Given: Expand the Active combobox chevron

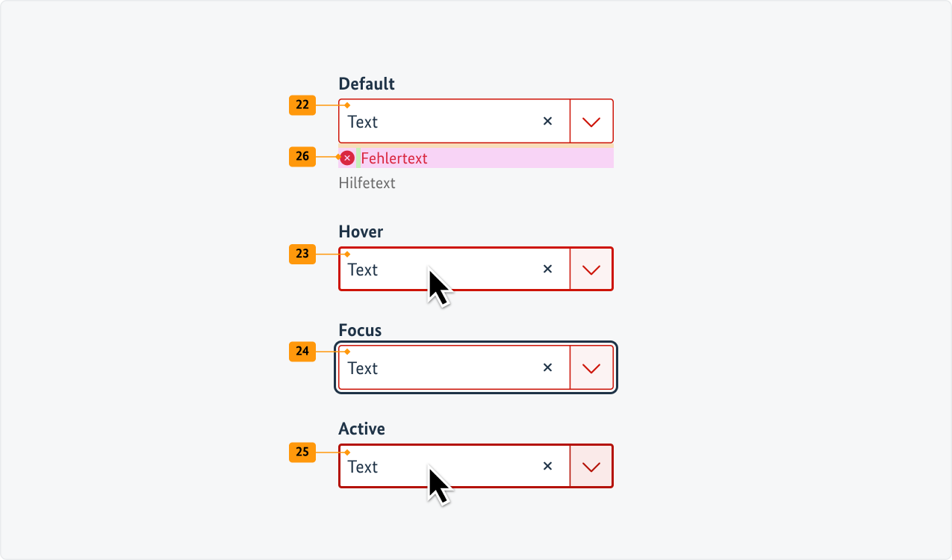Looking at the screenshot, I should tap(591, 466).
